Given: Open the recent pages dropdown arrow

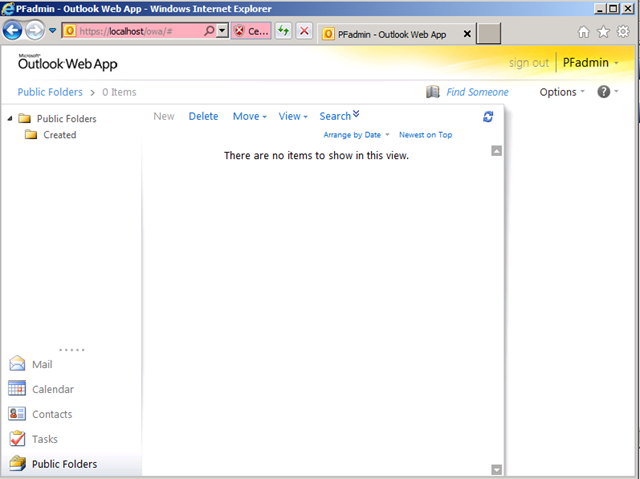Looking at the screenshot, I should [x=52, y=30].
